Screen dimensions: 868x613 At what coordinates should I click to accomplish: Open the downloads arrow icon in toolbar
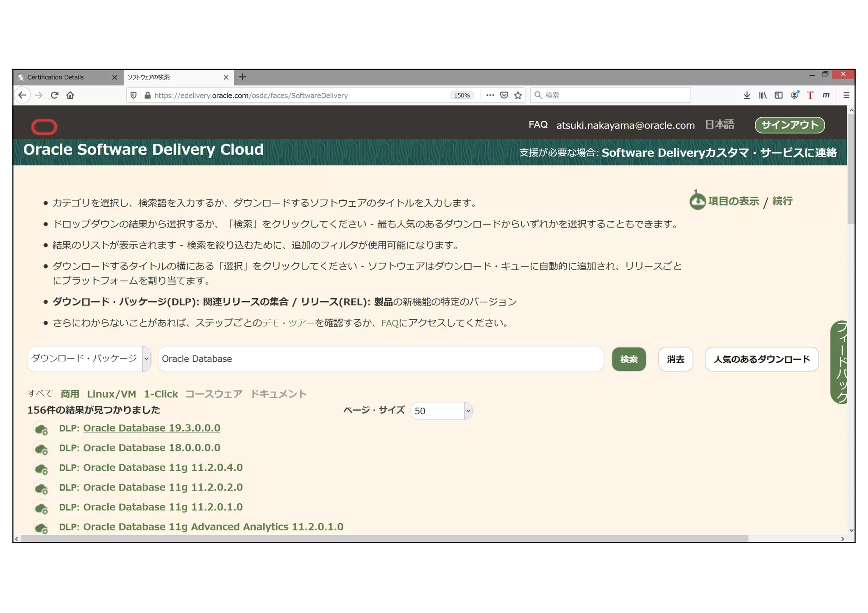click(x=747, y=95)
